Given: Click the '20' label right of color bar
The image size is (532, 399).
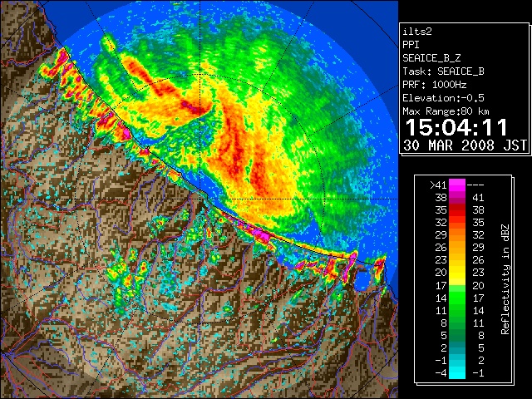Looking at the screenshot, I should coord(478,285).
